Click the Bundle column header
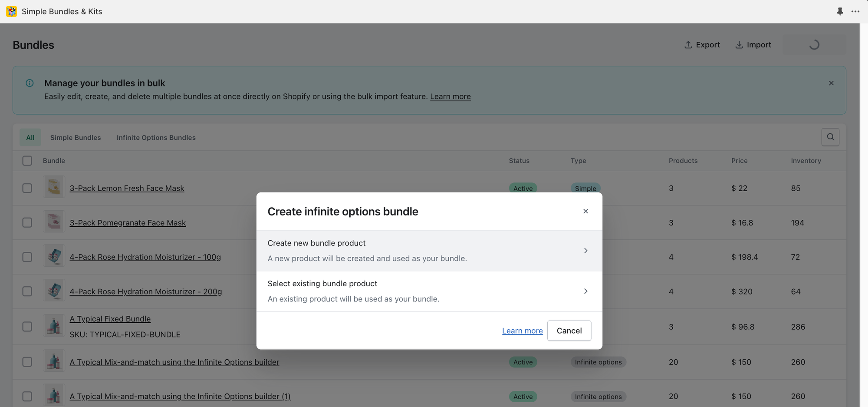 54,161
